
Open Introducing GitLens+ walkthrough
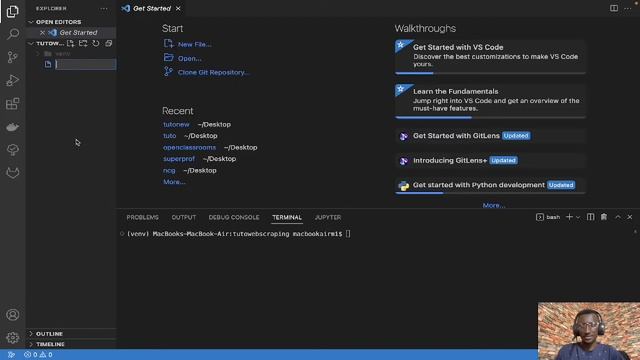490,160
